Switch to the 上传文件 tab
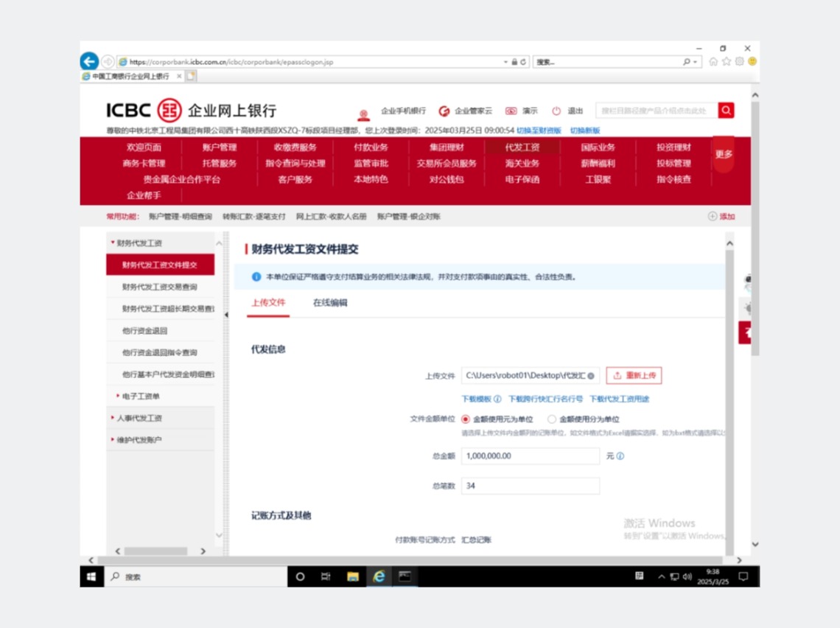Image resolution: width=840 pixels, height=628 pixels. point(268,303)
